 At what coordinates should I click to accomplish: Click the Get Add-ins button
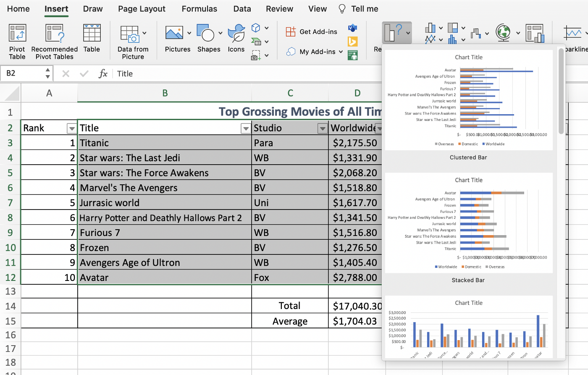[312, 32]
